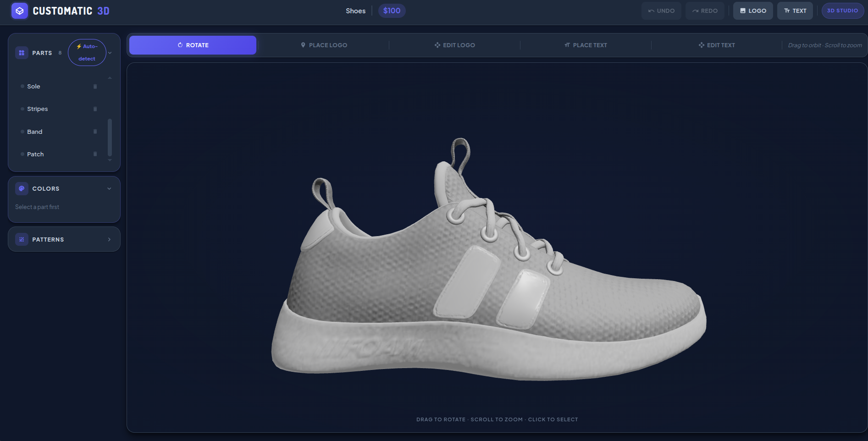Click the Shoes product label
Image resolution: width=868 pixels, height=441 pixels.
point(356,11)
